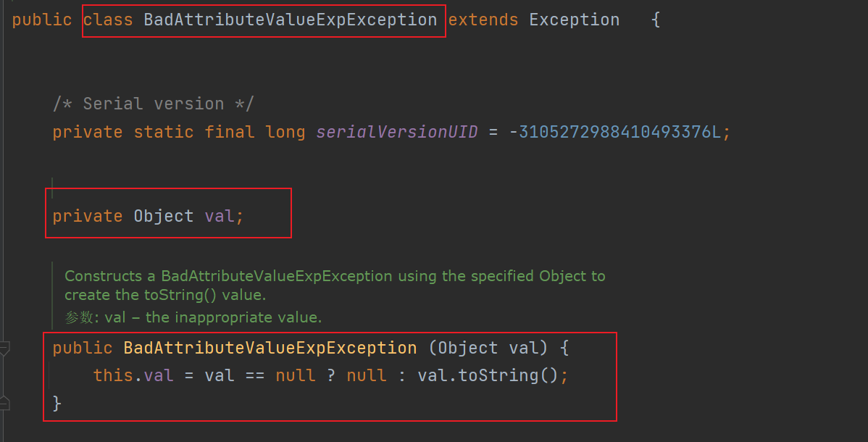Click the fold end marker beside the constructor's closing brace
The width and height of the screenshot is (868, 442).
click(4, 403)
